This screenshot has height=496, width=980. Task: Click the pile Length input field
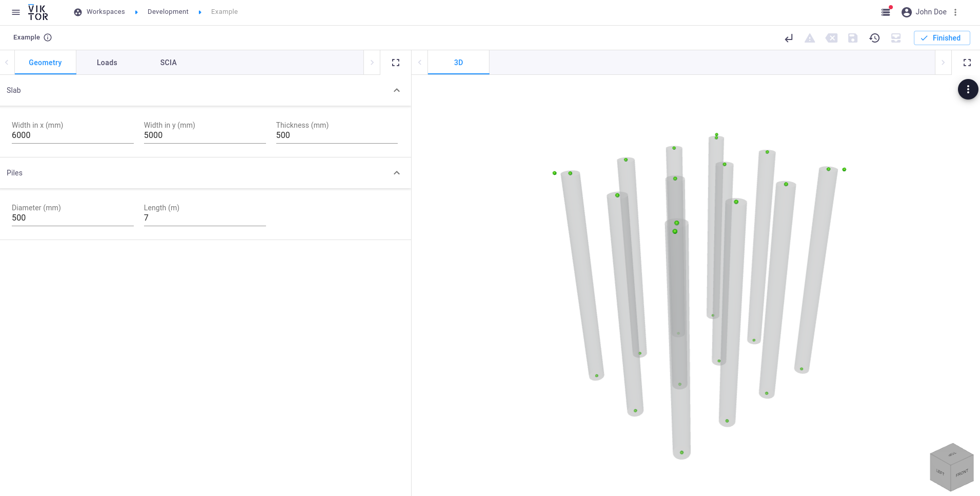point(205,218)
